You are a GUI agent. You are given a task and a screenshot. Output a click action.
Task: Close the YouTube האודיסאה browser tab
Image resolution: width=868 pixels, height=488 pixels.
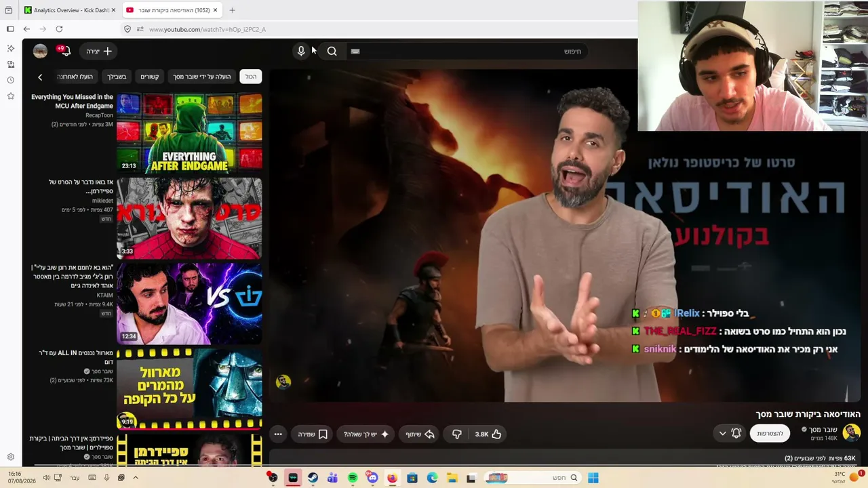(x=216, y=10)
